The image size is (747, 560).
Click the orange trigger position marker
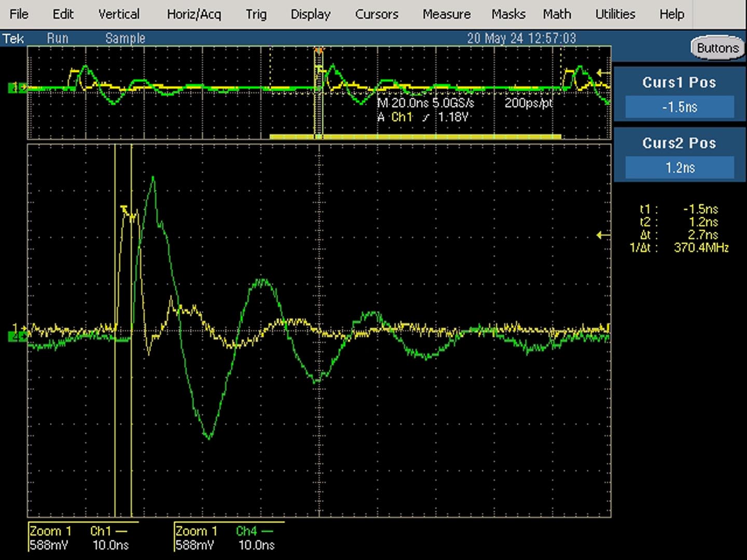coord(319,50)
